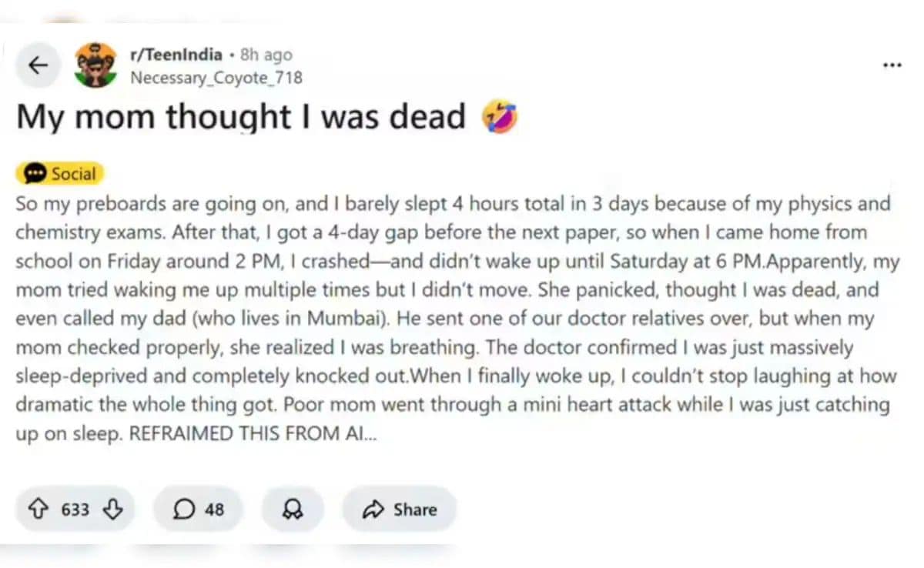This screenshot has height=568, width=924.
Task: Click the share arrow icon
Action: [x=373, y=510]
